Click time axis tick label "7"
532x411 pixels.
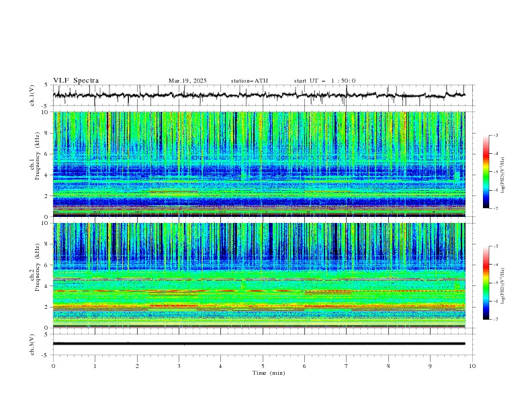347,366
